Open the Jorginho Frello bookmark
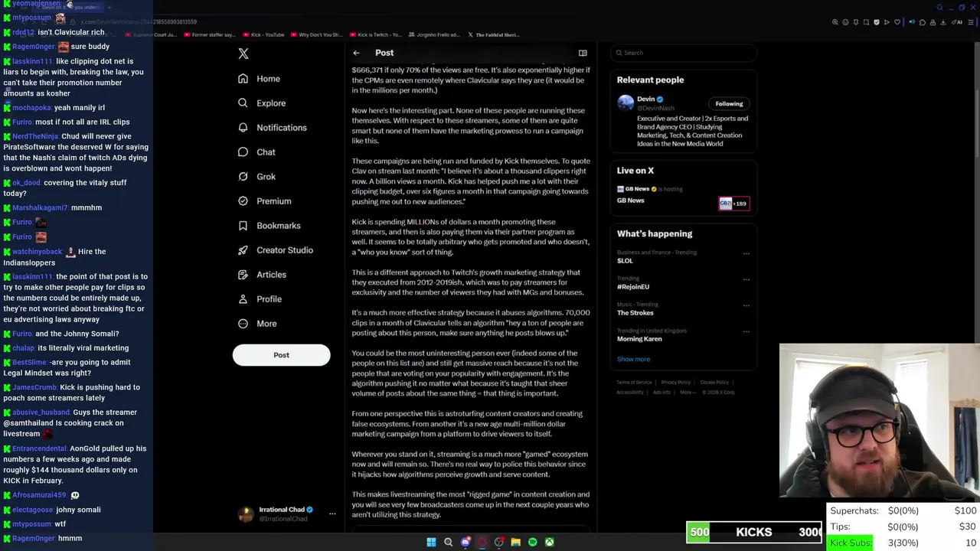Viewport: 980px width, 551px height. click(x=434, y=34)
